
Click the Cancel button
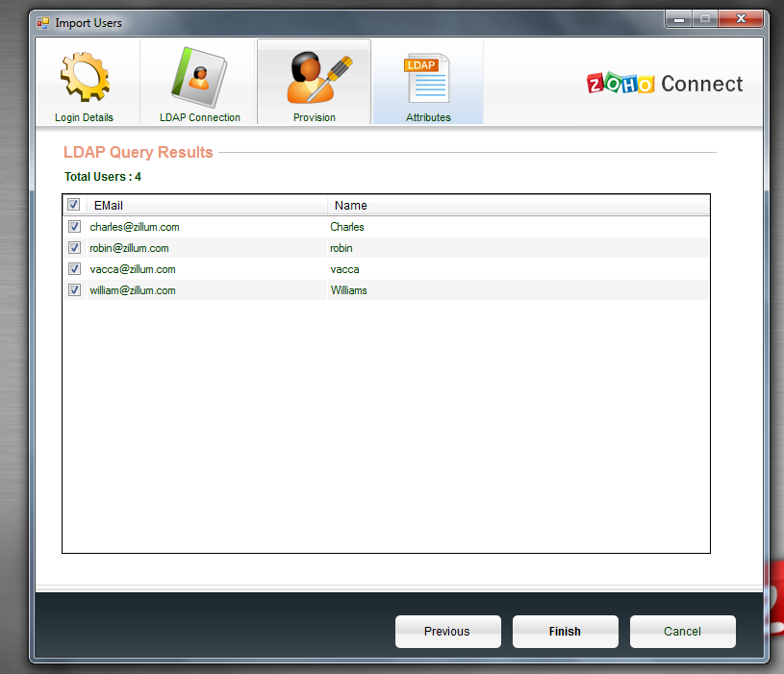tap(682, 632)
